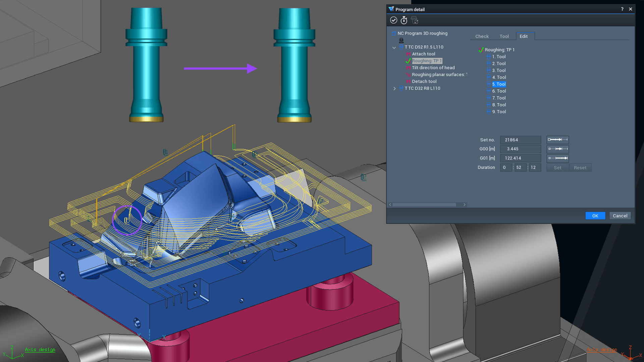Select 3. Tool in the Edit list
The height and width of the screenshot is (362, 644).
pyautogui.click(x=499, y=70)
